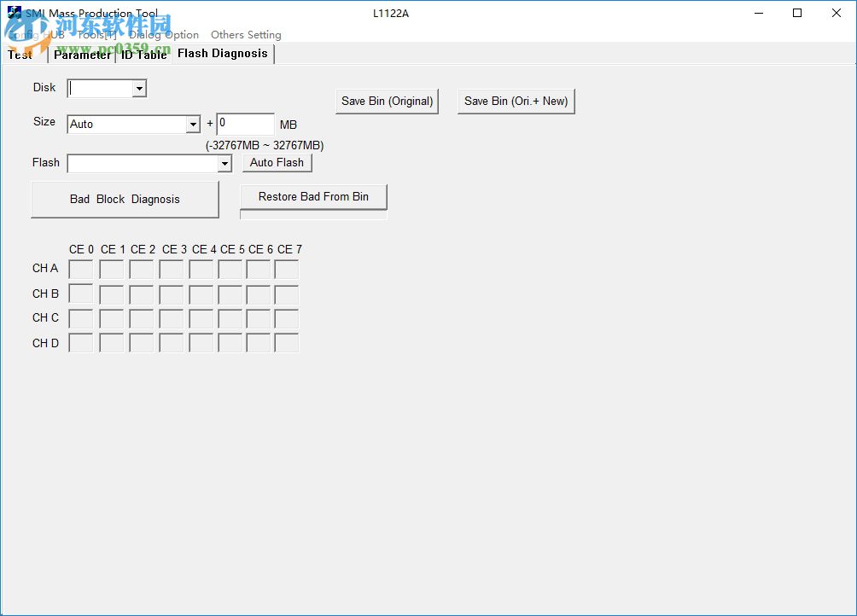Click the CH D CE 6 box

pos(259,343)
